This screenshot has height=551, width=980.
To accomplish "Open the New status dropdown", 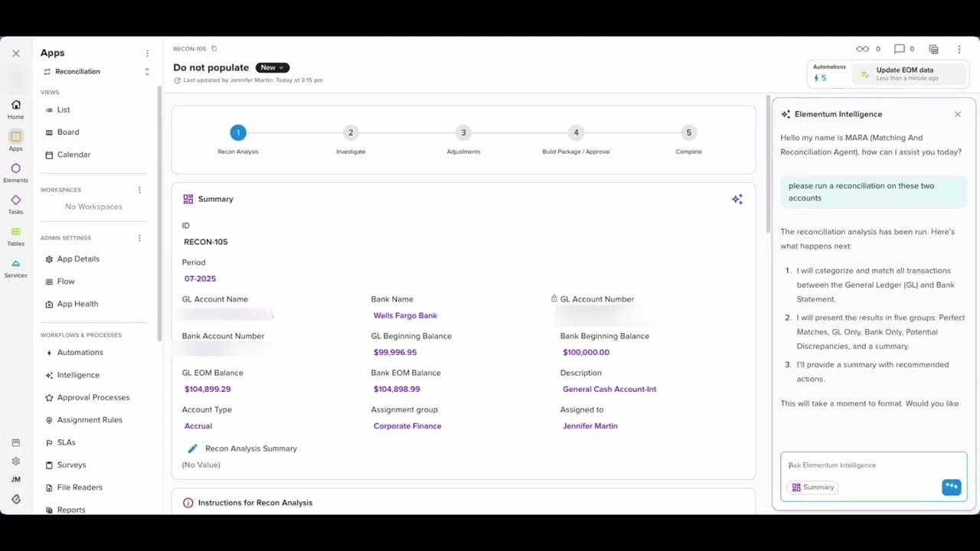I will point(272,67).
